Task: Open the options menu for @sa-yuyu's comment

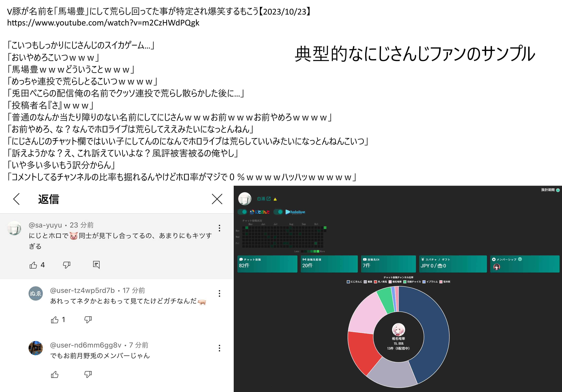Action: point(219,228)
